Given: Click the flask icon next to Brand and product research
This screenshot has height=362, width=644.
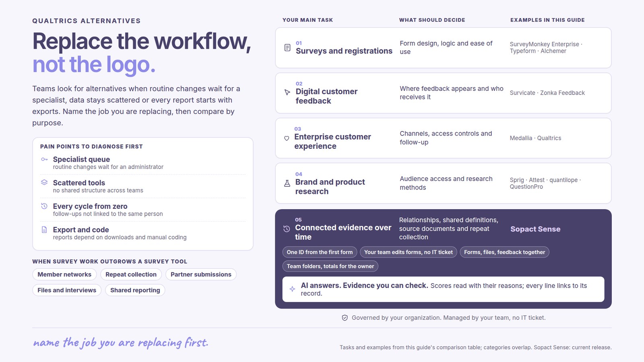Looking at the screenshot, I should tap(287, 183).
